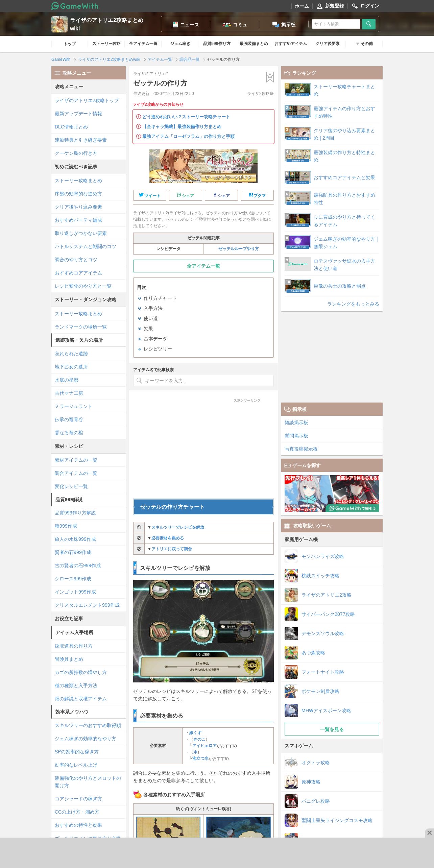Add a Hatena ブクマ bookmark
Viewport: 434px width, 868px height.
257,195
